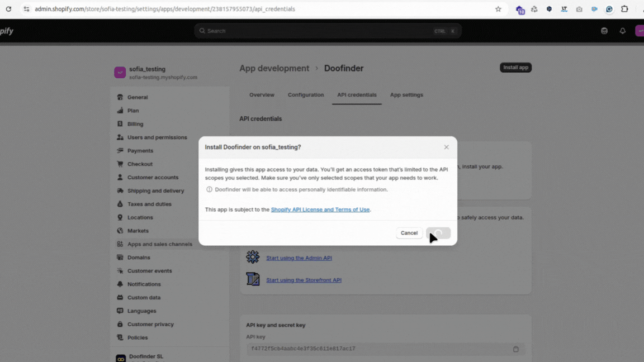
Task: Switch to the App settings tab
Action: (406, 95)
